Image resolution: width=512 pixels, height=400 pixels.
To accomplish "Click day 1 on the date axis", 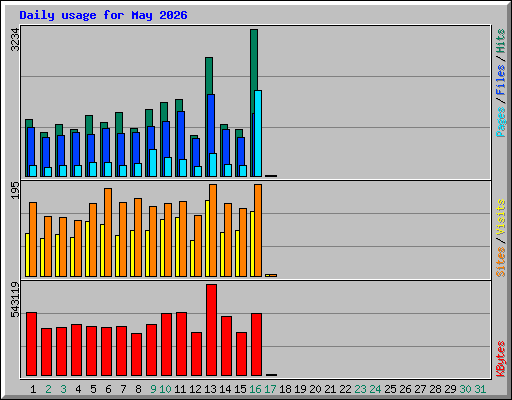I will pyautogui.click(x=33, y=389).
